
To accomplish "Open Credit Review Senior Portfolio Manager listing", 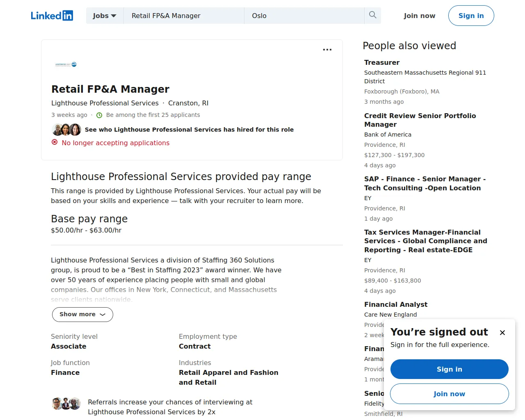I will [420, 120].
